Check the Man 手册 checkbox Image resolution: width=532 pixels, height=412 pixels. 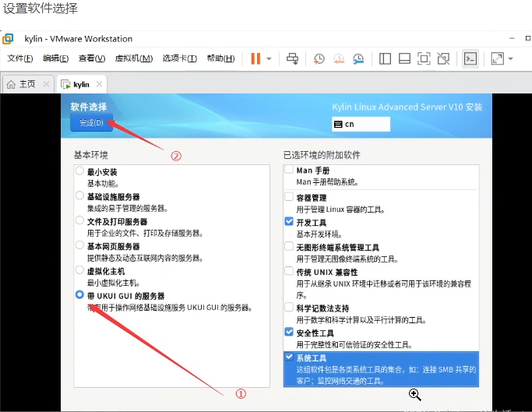point(289,169)
